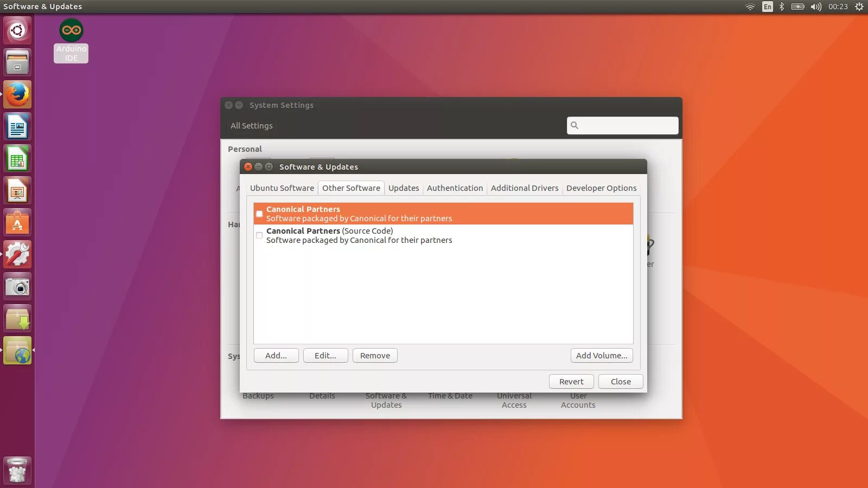Select the Arduino IDE desktop icon

tap(71, 41)
